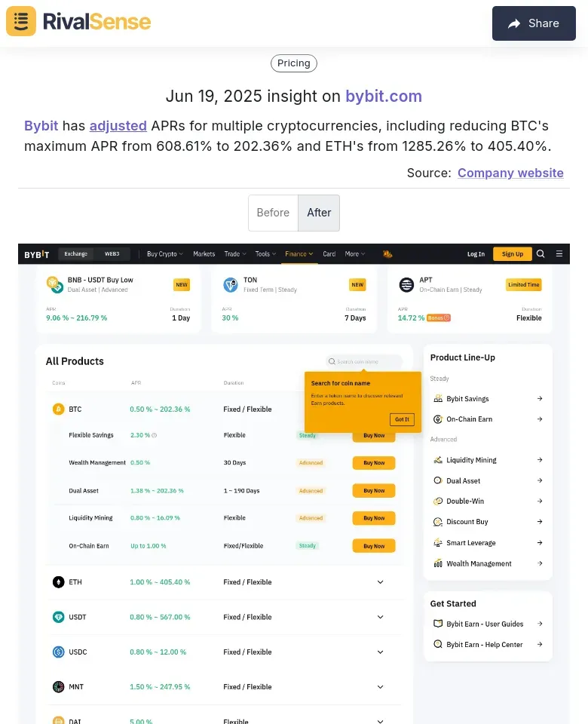Open the Pricing tag
The image size is (588, 724).
293,63
